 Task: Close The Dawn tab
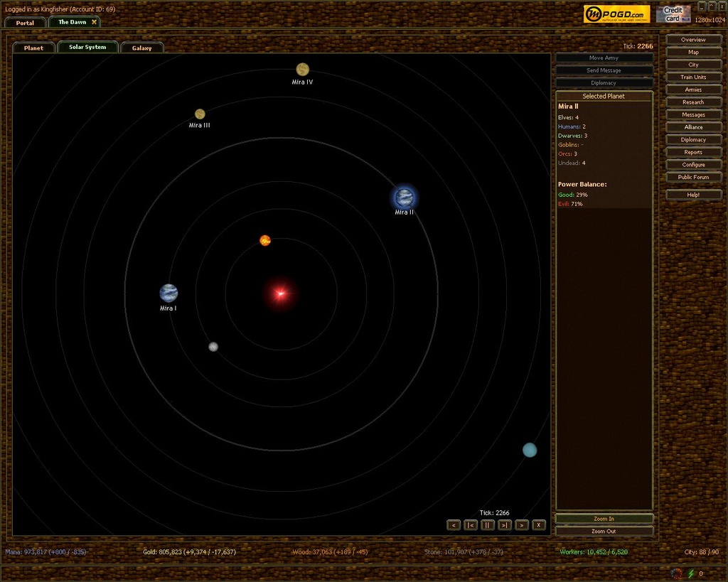(94, 22)
